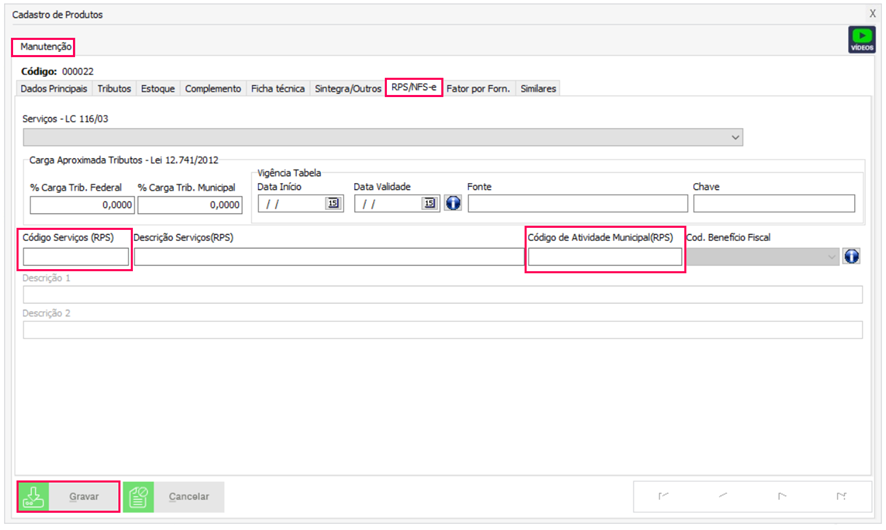The image size is (886, 530).
Task: Click the Código de Atividade Municipal field
Action: coord(604,257)
